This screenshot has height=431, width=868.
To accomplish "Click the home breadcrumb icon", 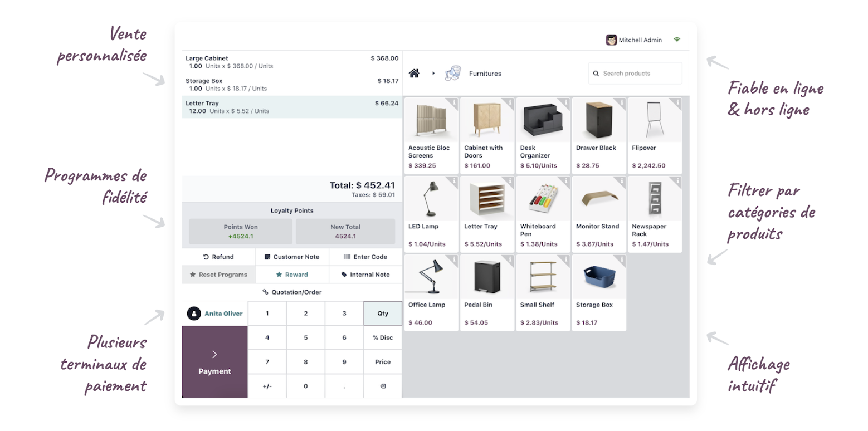I will click(414, 74).
